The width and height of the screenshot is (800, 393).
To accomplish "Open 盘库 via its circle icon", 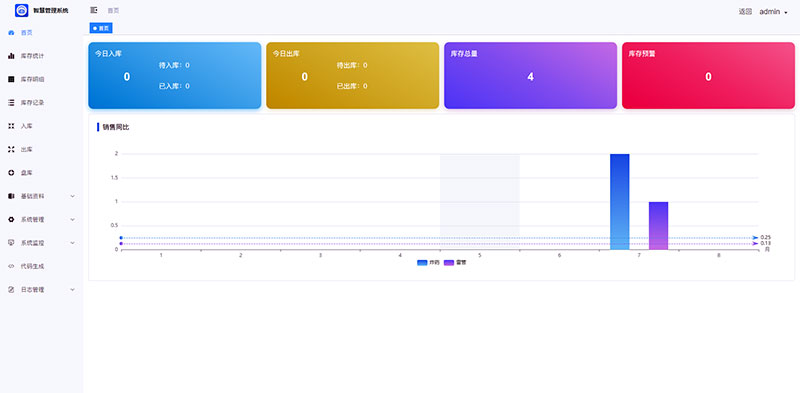I will coord(11,173).
